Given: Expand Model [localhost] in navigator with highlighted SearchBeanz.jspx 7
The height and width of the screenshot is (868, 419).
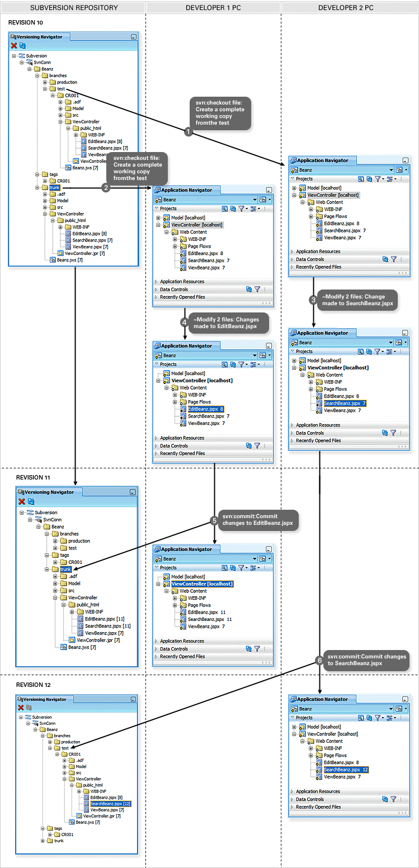Looking at the screenshot, I should [x=294, y=361].
